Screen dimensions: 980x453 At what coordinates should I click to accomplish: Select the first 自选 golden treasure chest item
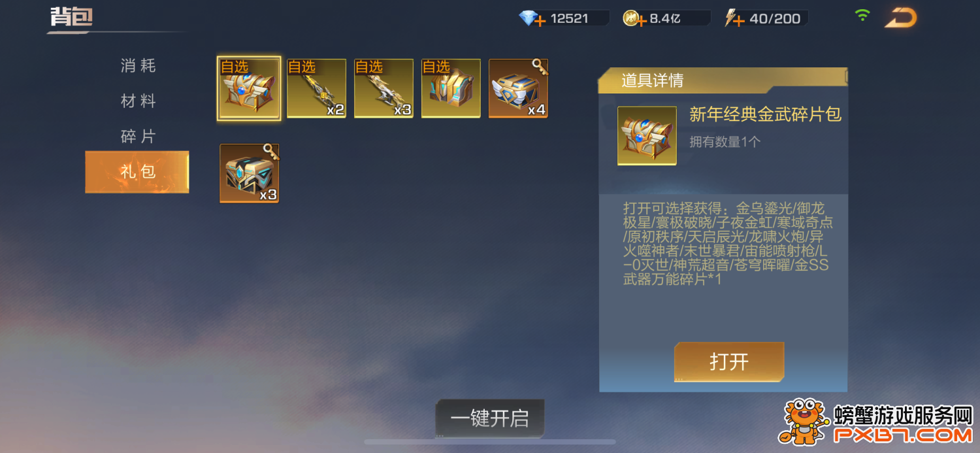point(249,89)
